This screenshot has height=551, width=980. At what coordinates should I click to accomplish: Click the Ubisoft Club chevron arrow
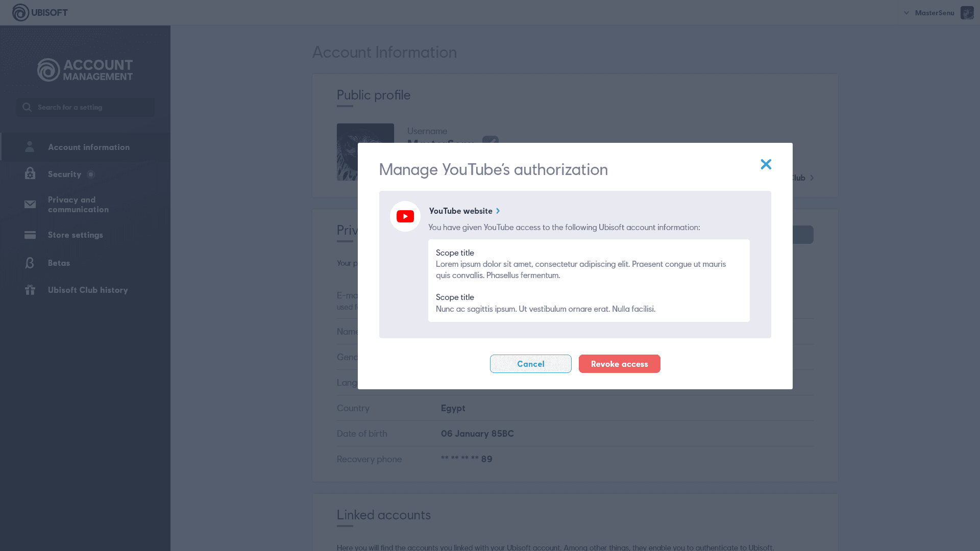click(812, 178)
